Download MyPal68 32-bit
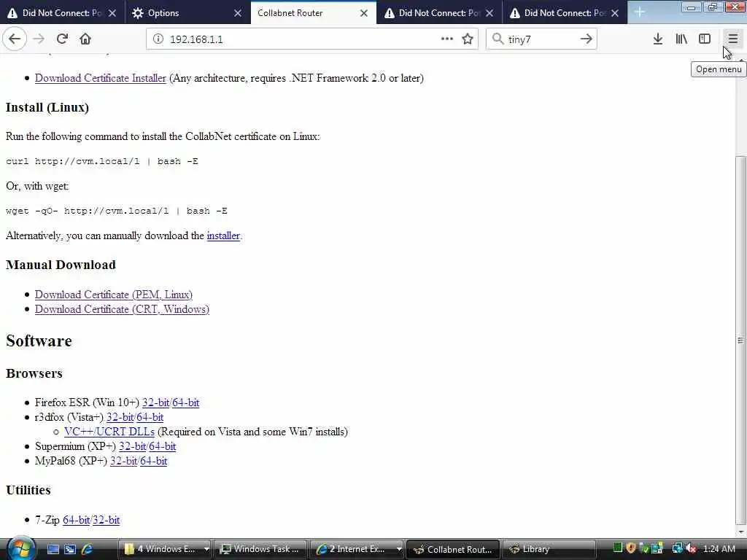The height and width of the screenshot is (560, 747). click(x=123, y=462)
